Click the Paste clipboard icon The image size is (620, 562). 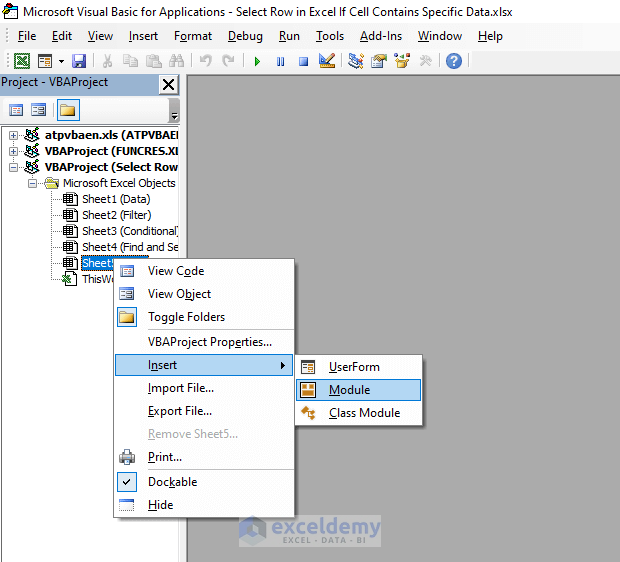point(153,61)
